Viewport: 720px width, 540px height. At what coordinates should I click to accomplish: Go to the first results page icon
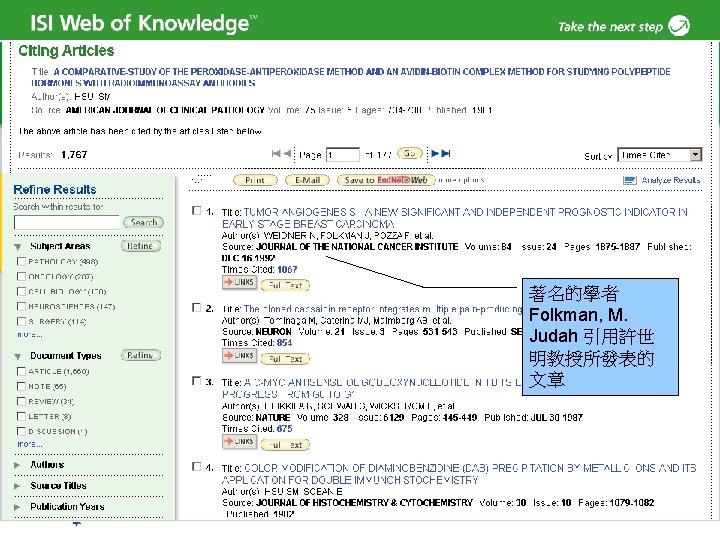coord(276,153)
